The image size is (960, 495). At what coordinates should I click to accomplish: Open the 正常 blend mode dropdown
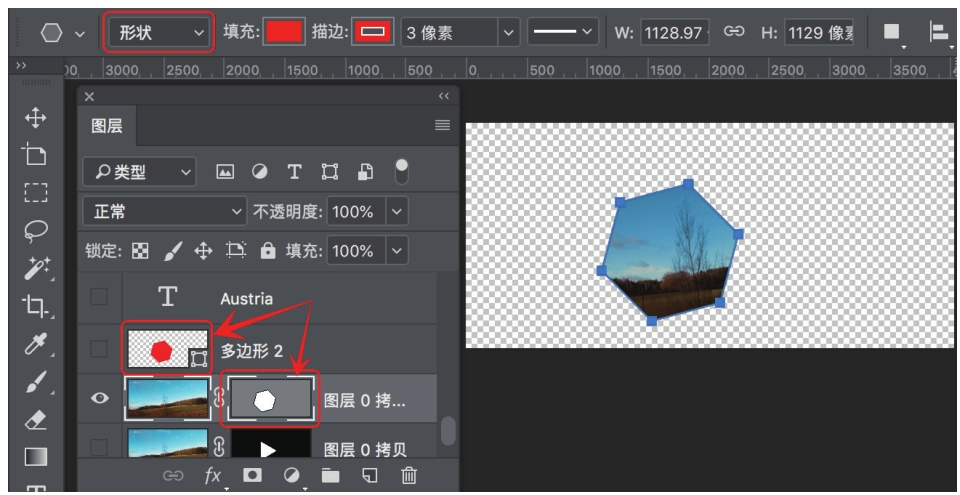click(165, 212)
